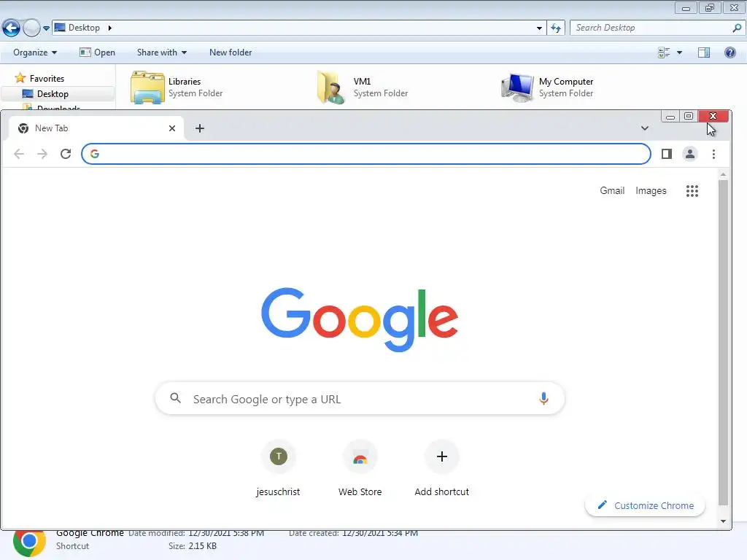
Task: Reload the New Tab page
Action: click(x=66, y=154)
